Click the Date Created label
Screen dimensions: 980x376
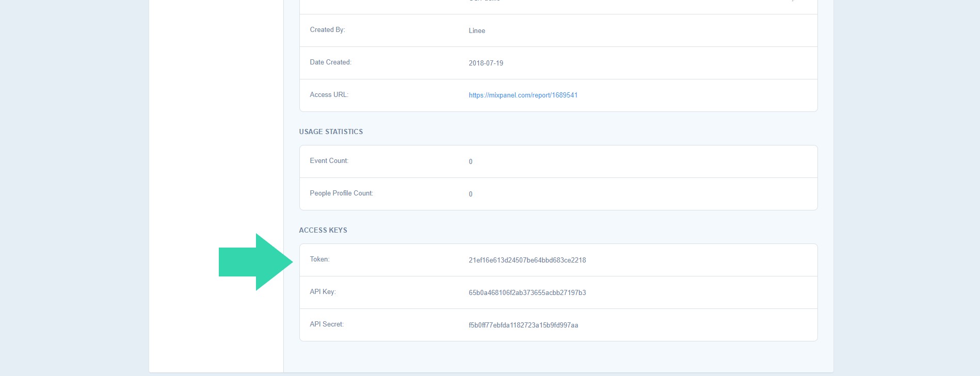point(330,62)
